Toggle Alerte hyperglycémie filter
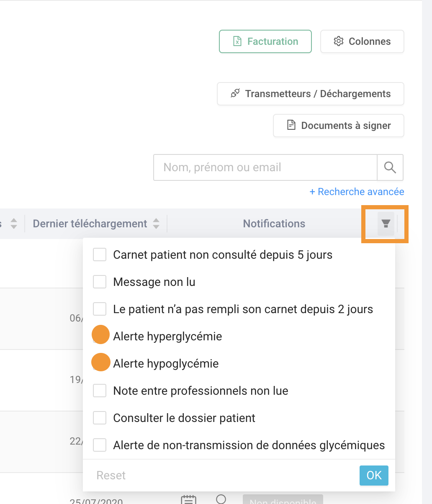 coord(100,336)
